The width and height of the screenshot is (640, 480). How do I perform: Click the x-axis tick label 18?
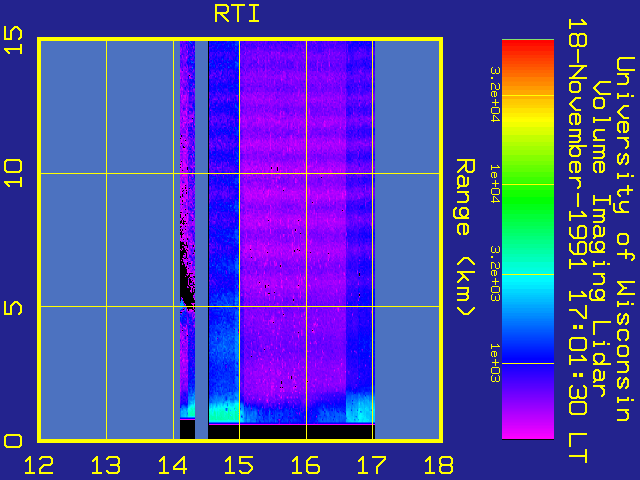pyautogui.click(x=439, y=465)
